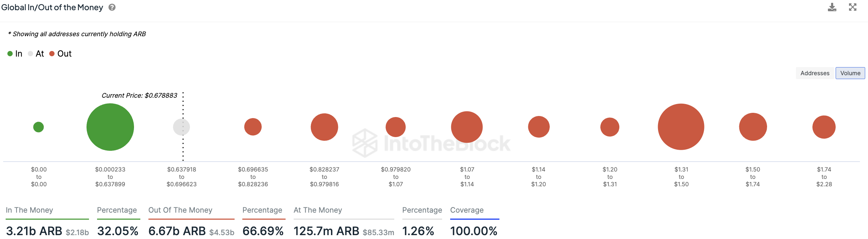The width and height of the screenshot is (868, 239).
Task: Click the largest red $1.31 to $1.50 bubble
Action: 681,127
